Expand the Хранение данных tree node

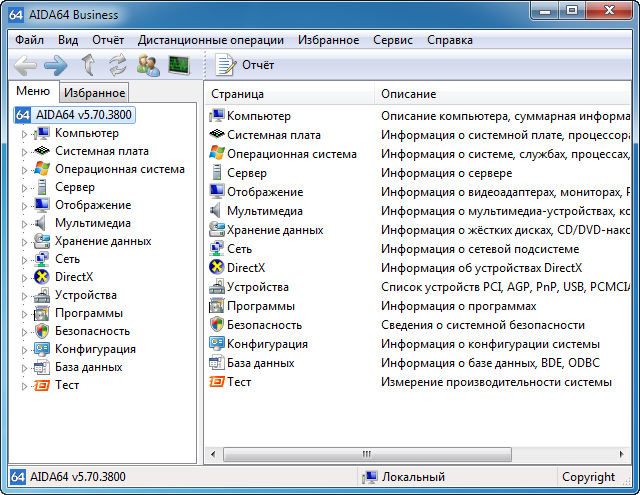25,241
